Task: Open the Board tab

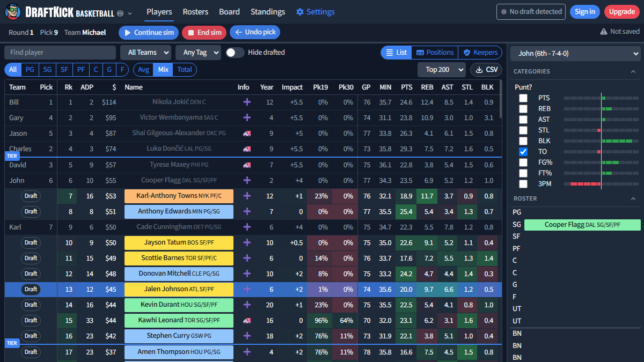Action: pos(230,12)
